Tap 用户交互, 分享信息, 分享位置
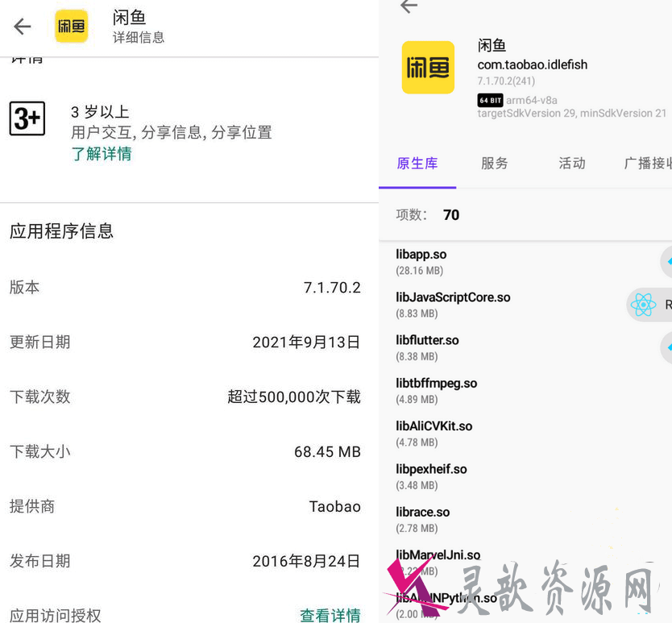 (172, 132)
